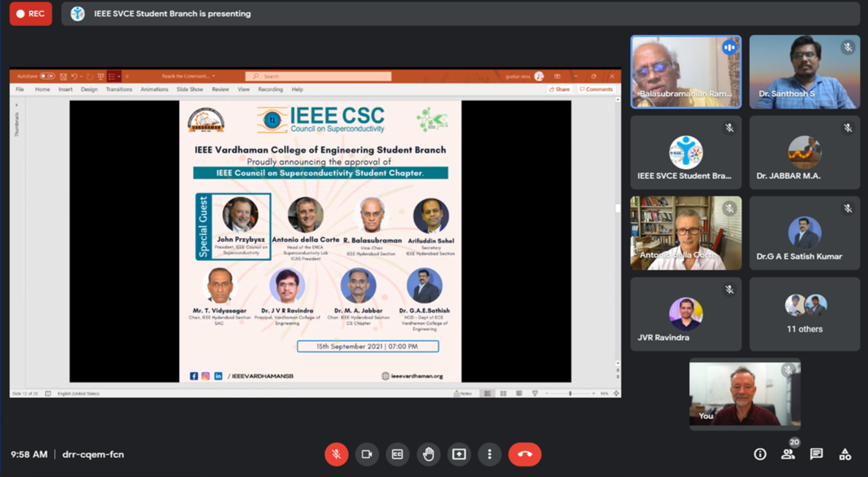Open the Slide Show tab

coord(190,89)
